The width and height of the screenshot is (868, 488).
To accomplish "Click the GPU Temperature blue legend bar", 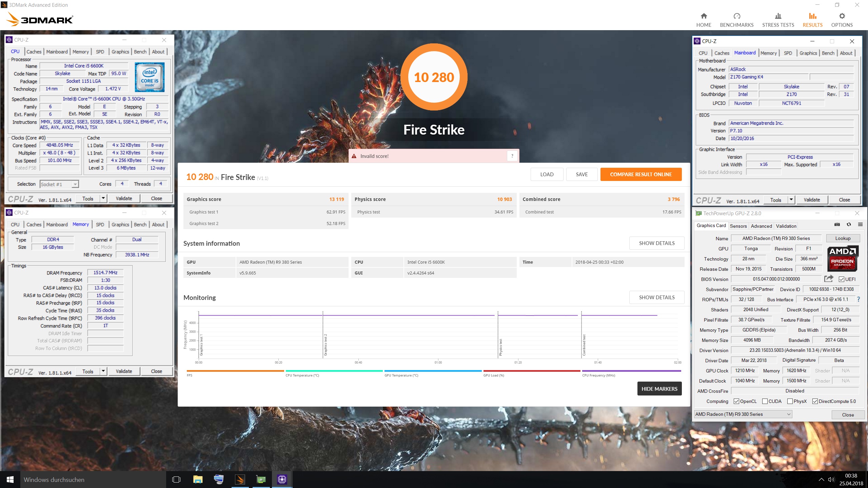I will pyautogui.click(x=433, y=371).
